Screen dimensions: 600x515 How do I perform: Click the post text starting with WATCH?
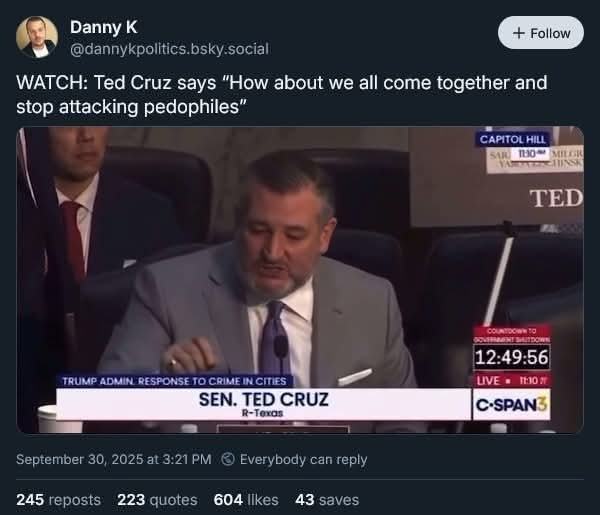click(282, 92)
